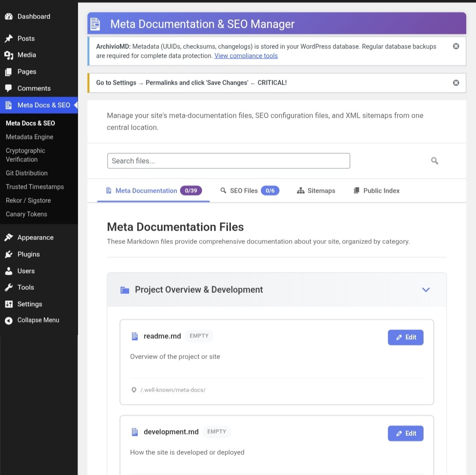Open the Media library from the sidebar icon

9,55
